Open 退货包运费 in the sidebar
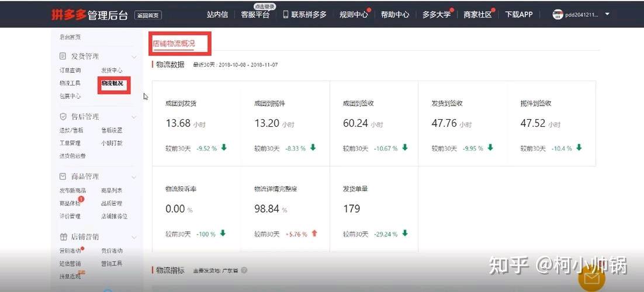Screen dimensions: 644x292 (72, 156)
